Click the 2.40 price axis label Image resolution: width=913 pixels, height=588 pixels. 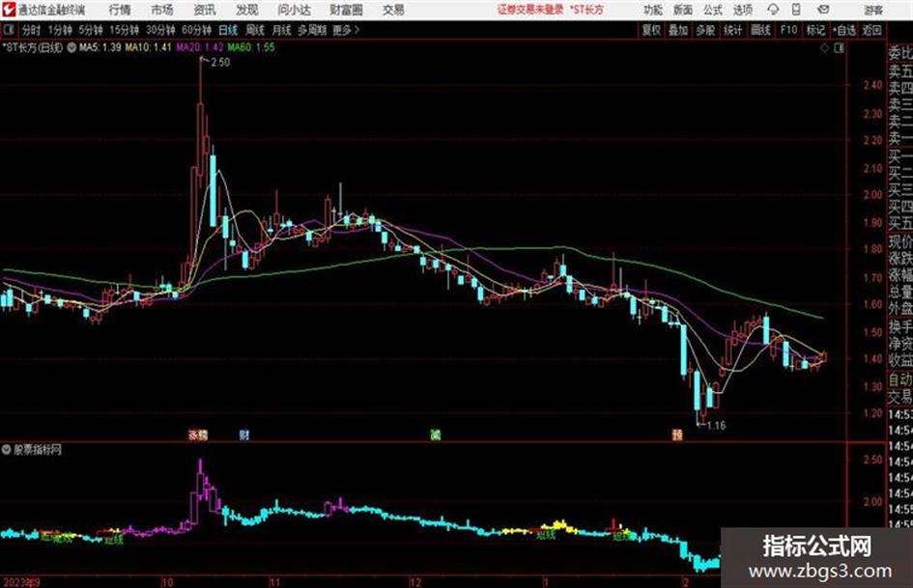click(872, 85)
